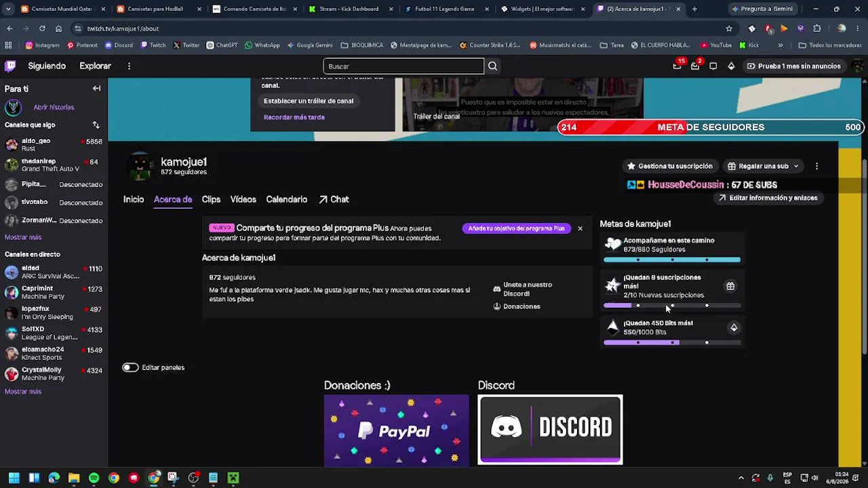Screen dimensions: 868x488
Task: Open the whispers chat bubble icon
Action: tap(713, 66)
